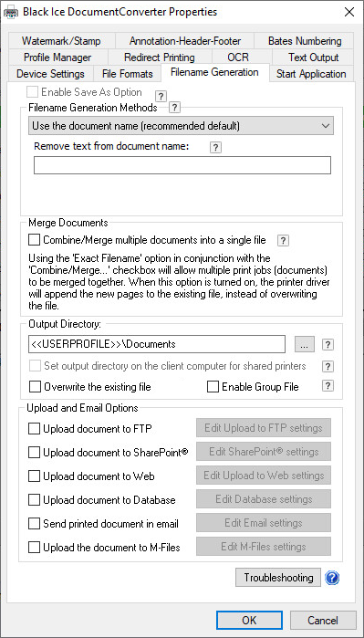
Task: Enable Combine/Merge multiple documents checkbox
Action: [35, 240]
